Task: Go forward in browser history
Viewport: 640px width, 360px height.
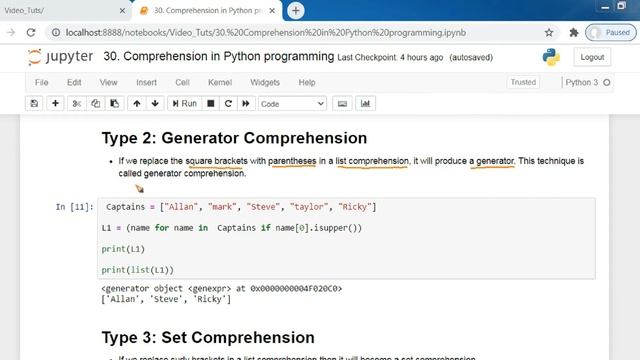Action: tap(11, 33)
